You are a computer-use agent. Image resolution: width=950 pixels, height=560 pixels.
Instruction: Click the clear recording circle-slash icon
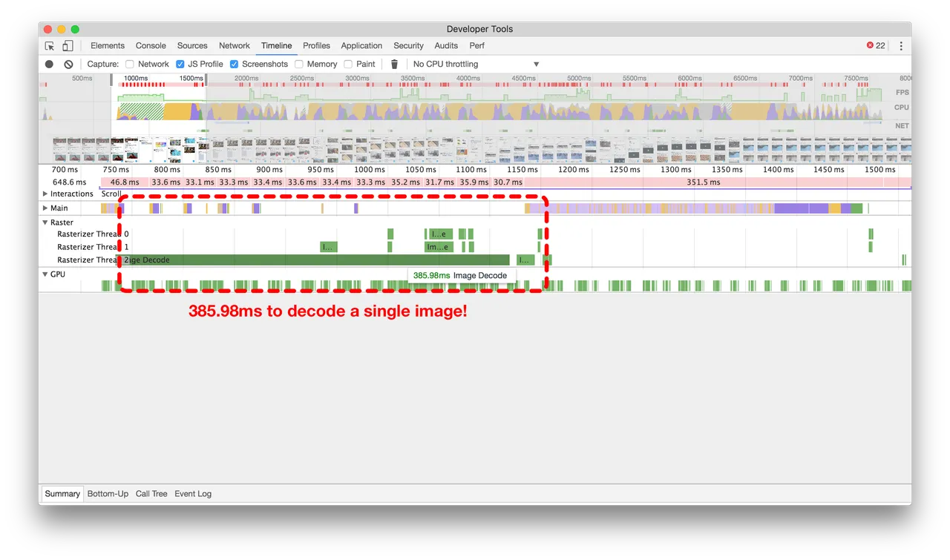(68, 65)
